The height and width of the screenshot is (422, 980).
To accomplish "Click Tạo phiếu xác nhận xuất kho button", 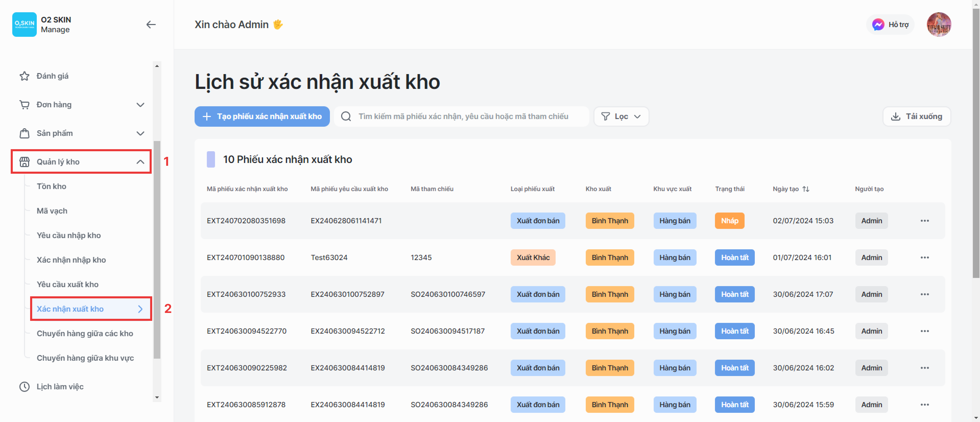I will tap(262, 116).
